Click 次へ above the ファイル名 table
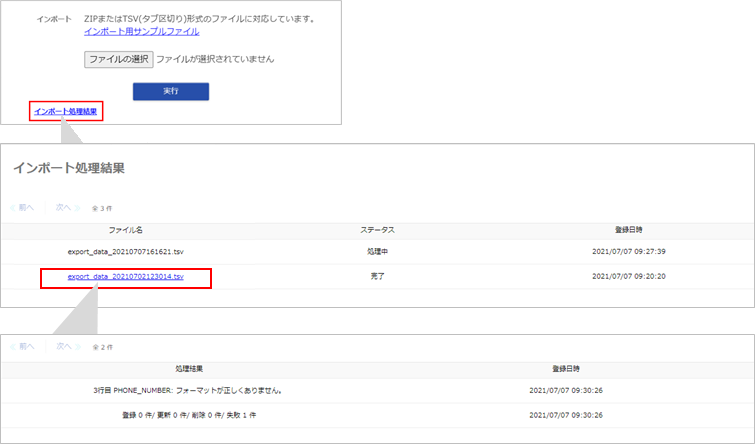 (68, 207)
